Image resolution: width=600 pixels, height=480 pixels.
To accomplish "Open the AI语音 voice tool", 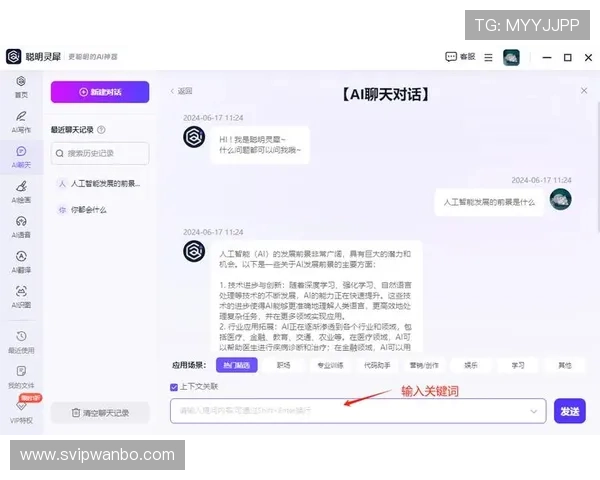I will pos(21,227).
